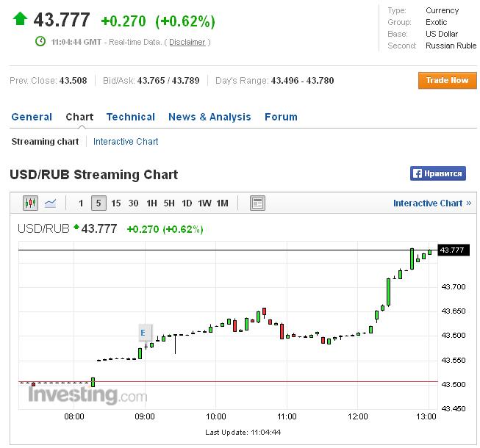This screenshot has width=480, height=448.
Task: Set chart interval to 1H
Action: point(151,203)
